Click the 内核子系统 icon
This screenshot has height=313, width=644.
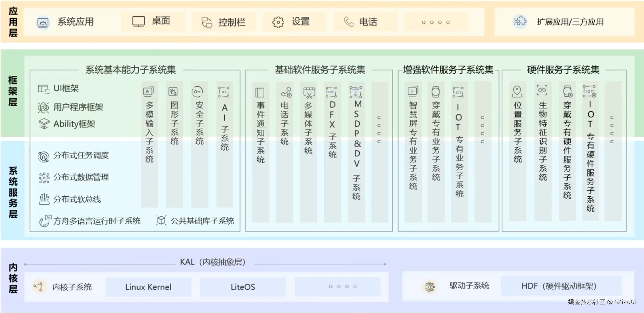(x=39, y=287)
